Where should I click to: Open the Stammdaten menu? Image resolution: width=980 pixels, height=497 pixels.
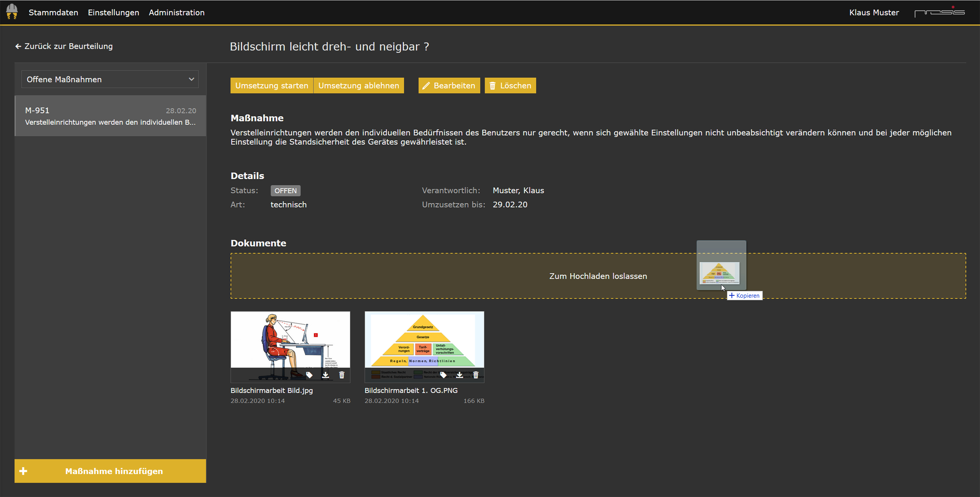coord(53,12)
